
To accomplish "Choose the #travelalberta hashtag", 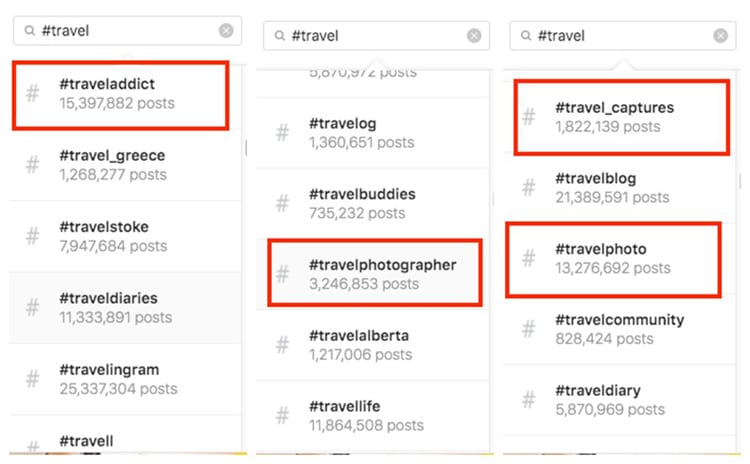I will [x=359, y=345].
